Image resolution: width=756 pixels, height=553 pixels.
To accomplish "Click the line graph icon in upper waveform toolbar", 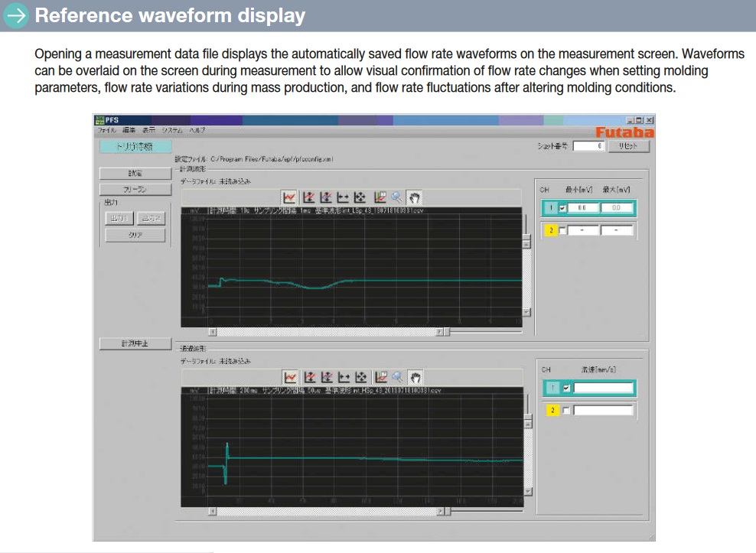I will [289, 197].
